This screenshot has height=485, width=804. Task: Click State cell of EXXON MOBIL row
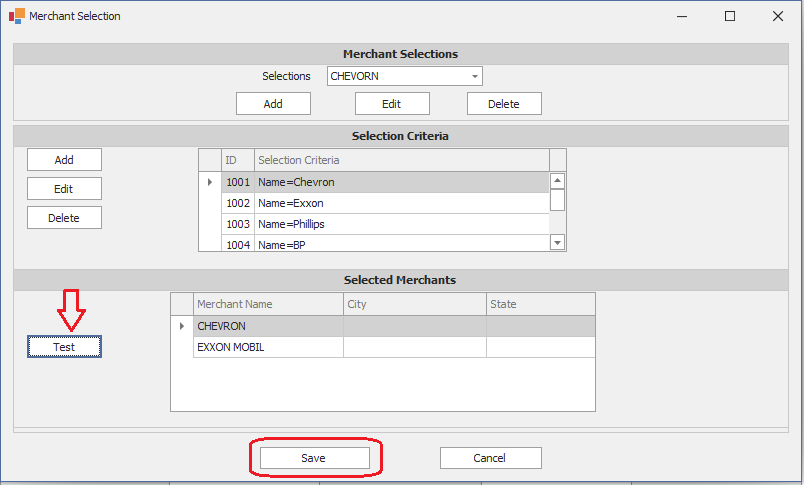click(x=540, y=347)
